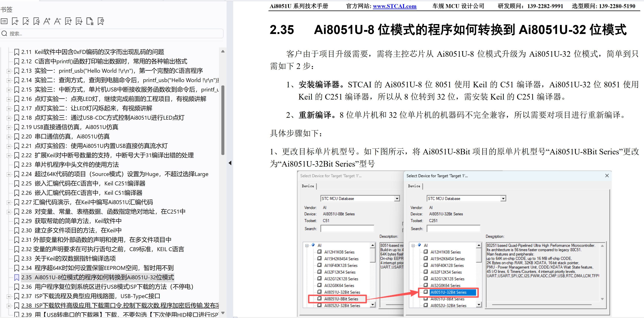Select current bookmark 2.35 Ai8051U-8位模式
644x318 pixels.
click(97, 277)
